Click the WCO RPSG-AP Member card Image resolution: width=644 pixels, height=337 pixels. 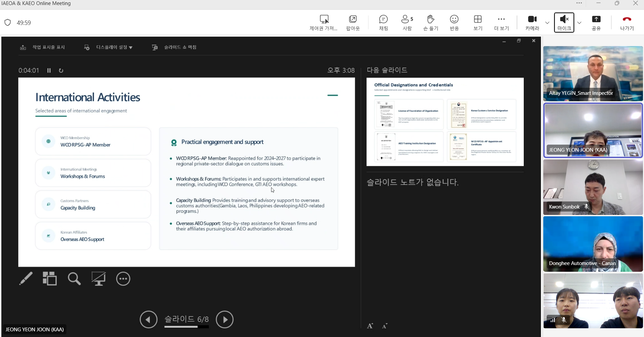click(93, 141)
